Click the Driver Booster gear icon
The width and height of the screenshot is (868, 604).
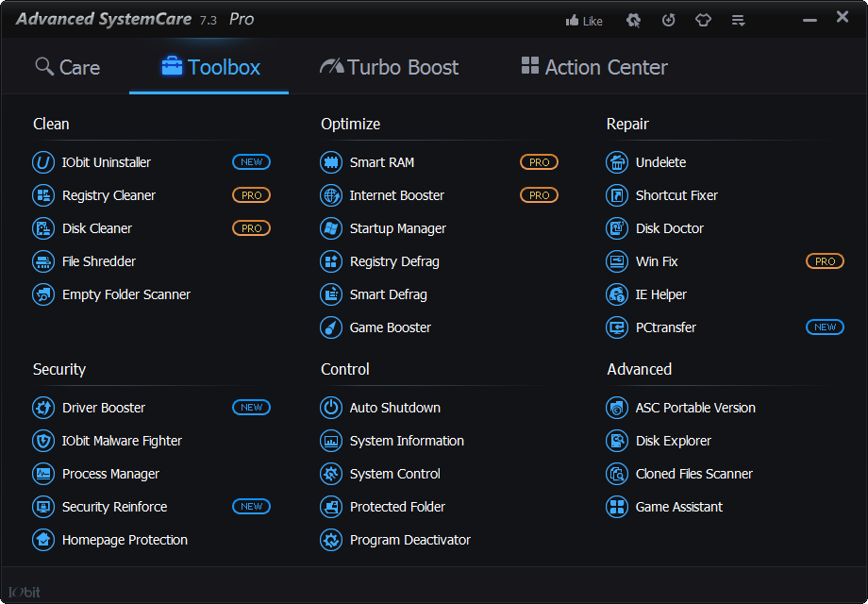pyautogui.click(x=43, y=408)
